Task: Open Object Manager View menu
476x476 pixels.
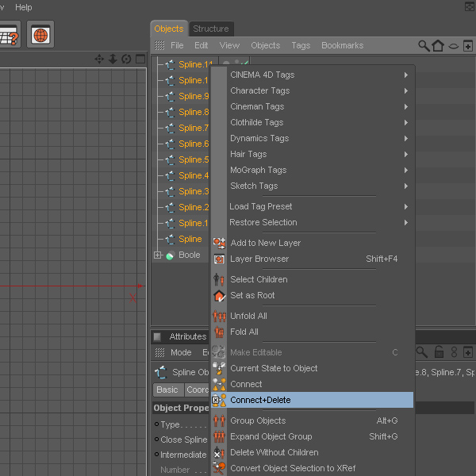Action: 229,45
